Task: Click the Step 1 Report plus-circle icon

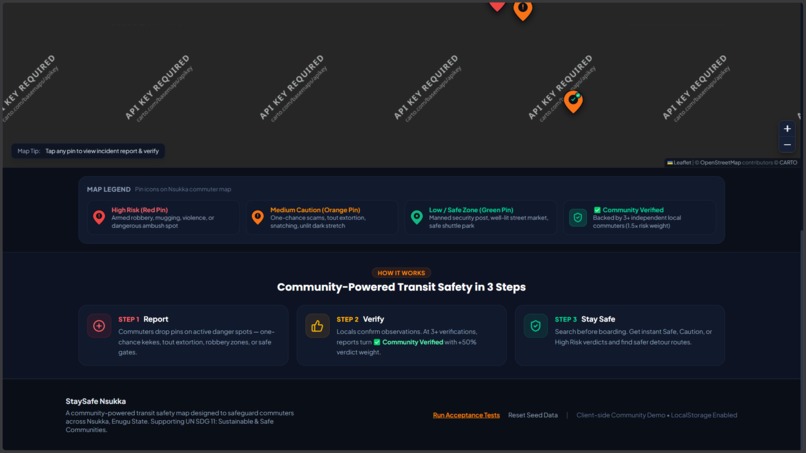Action: pos(99,325)
